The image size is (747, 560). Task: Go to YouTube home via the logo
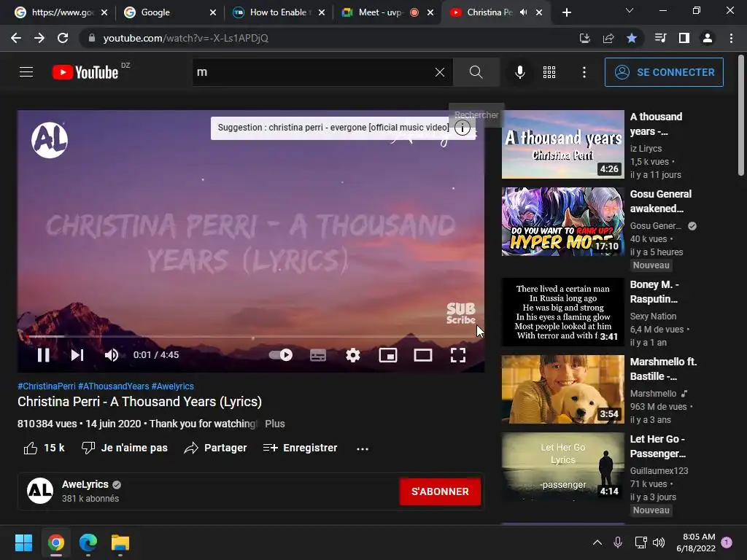85,72
